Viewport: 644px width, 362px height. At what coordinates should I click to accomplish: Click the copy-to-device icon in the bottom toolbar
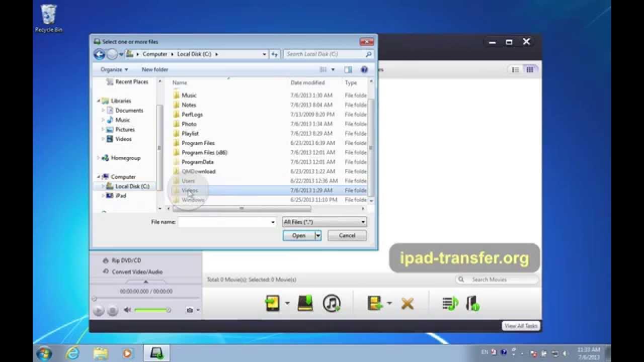pyautogui.click(x=272, y=303)
